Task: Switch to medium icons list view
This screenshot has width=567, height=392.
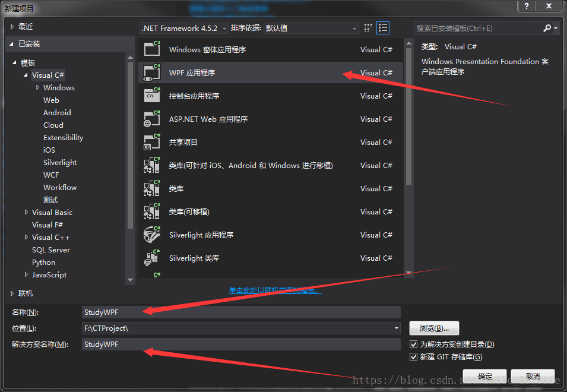Action: [x=383, y=28]
